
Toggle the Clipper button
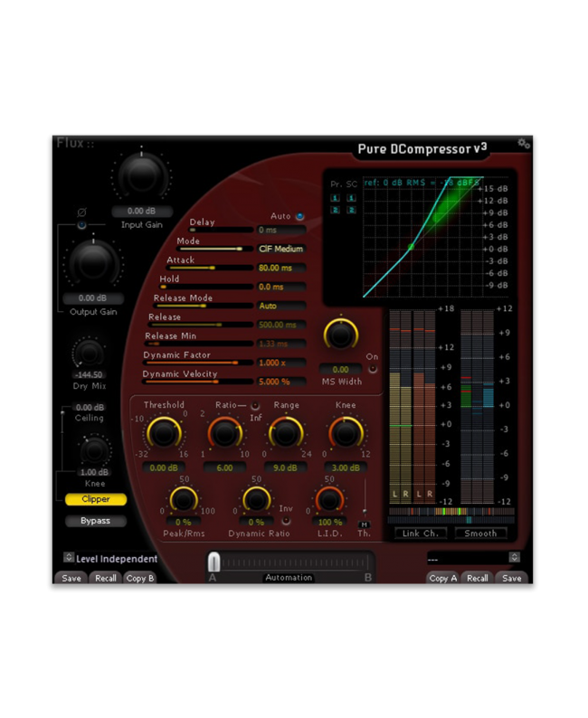[96, 499]
